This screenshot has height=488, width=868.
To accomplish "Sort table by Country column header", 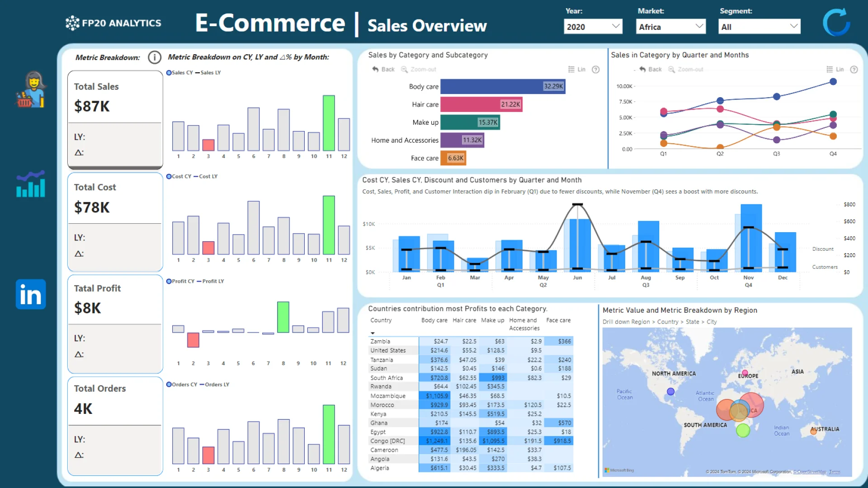I will point(381,320).
